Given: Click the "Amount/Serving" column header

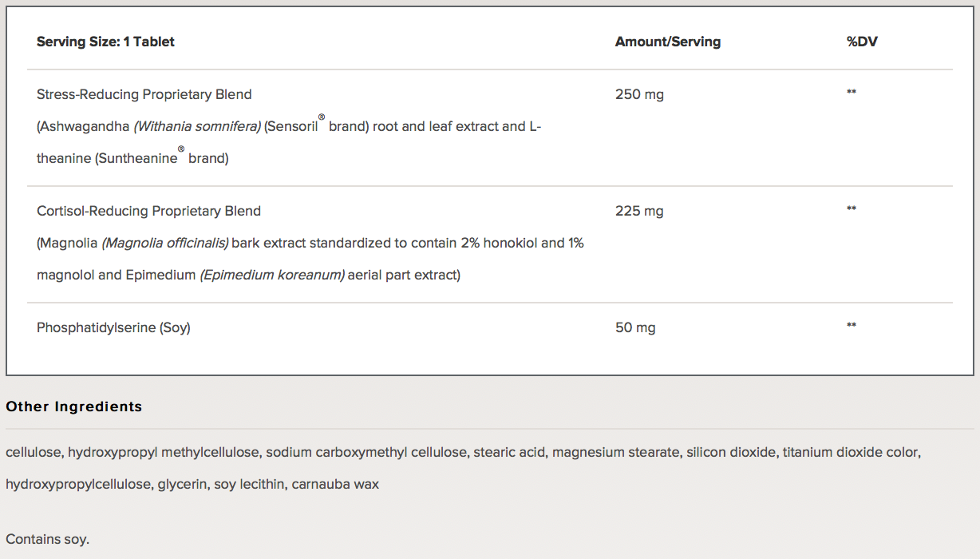Looking at the screenshot, I should (667, 42).
